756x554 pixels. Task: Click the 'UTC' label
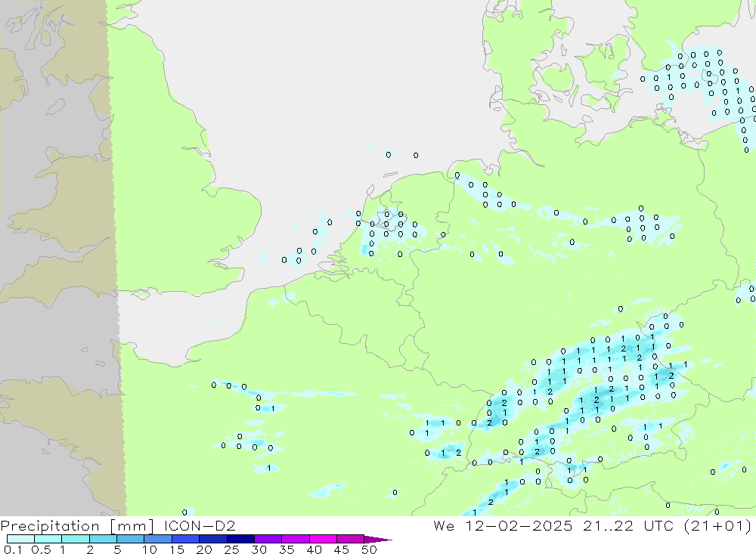pos(658,525)
